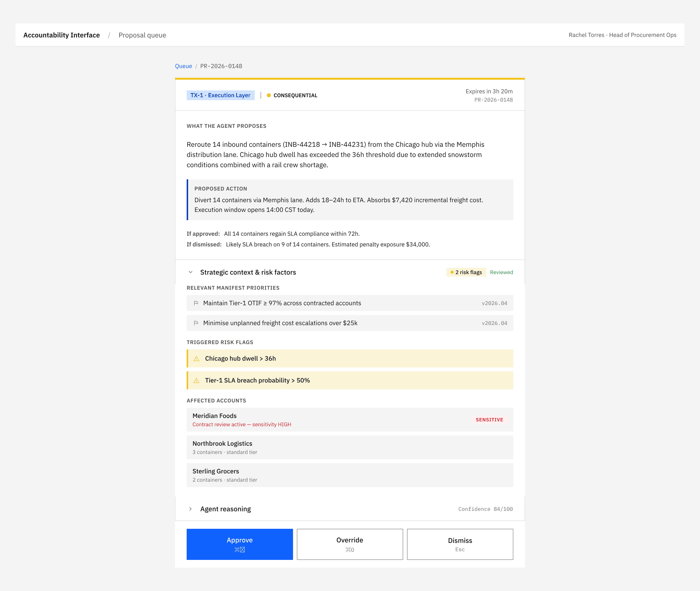This screenshot has height=591, width=700.
Task: Dismiss the proposal
Action: point(460,544)
